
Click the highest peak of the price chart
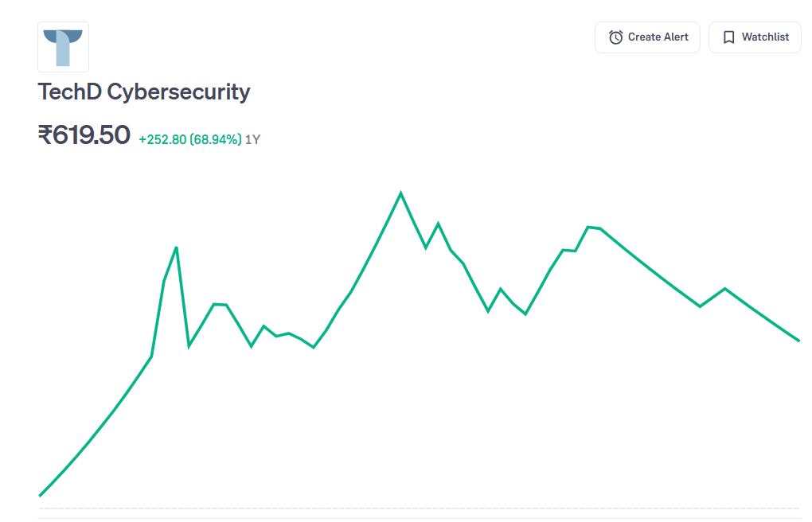point(400,193)
